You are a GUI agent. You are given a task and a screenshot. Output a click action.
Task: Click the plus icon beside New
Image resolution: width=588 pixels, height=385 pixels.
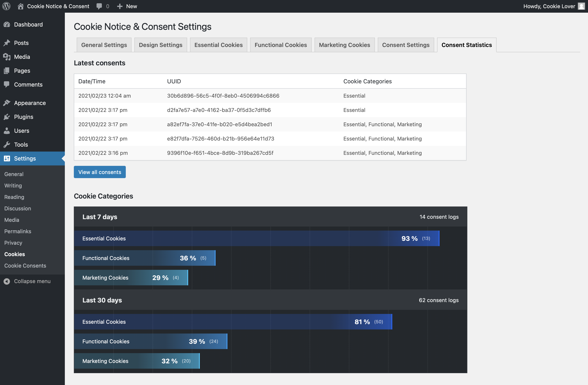(x=120, y=6)
